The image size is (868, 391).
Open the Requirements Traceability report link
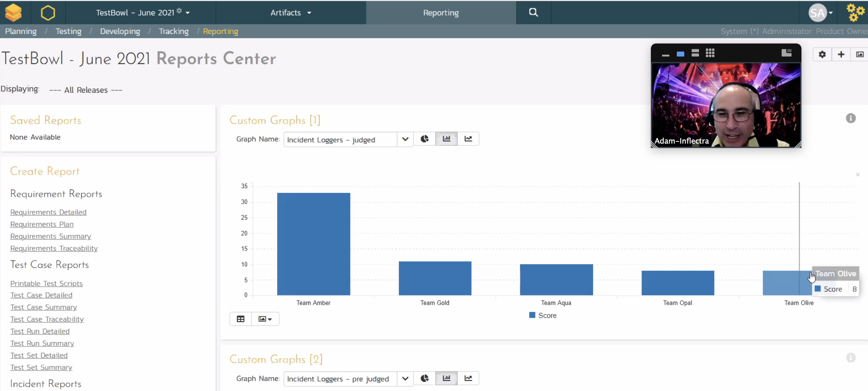54,248
